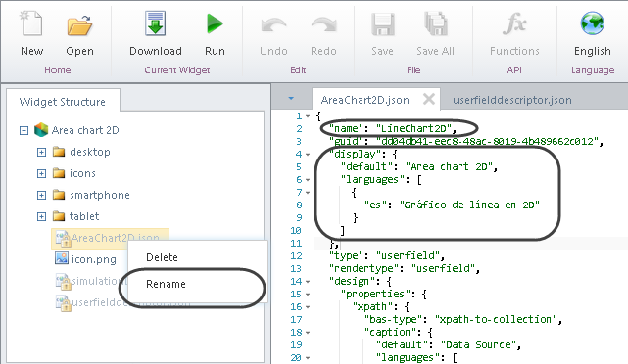Viewport: 628px width, 364px height.
Task: Click the New document icon
Action: pyautogui.click(x=31, y=23)
